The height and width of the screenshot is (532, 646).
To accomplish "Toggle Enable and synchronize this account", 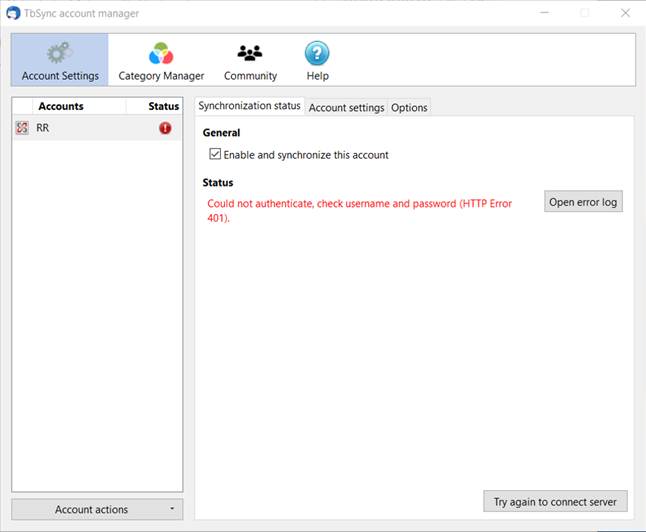I will (215, 154).
